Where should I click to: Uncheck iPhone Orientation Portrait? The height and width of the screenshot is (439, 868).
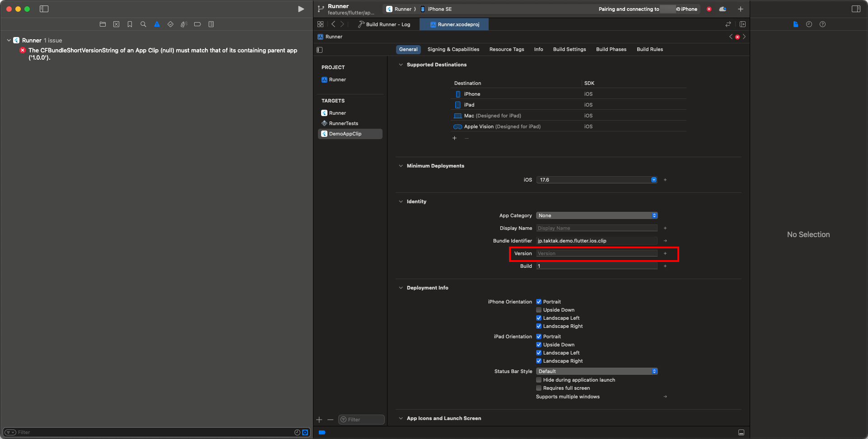[539, 302]
